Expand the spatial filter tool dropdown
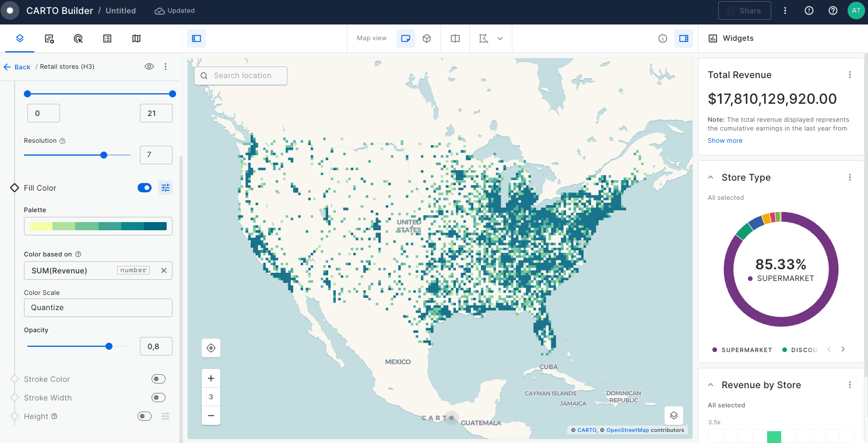The image size is (868, 443). (x=500, y=38)
